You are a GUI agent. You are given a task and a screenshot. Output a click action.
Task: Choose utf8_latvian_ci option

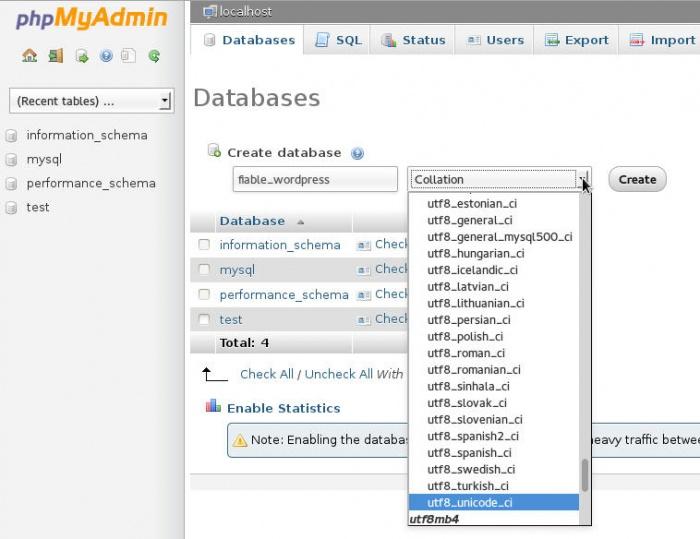pos(494,287)
